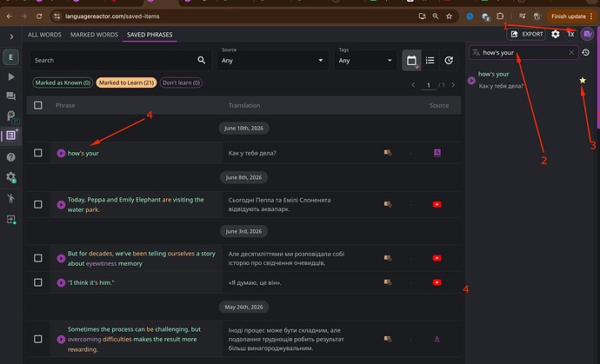Open the browser extensions puzzle icon
600x364 pixels.
click(x=500, y=16)
